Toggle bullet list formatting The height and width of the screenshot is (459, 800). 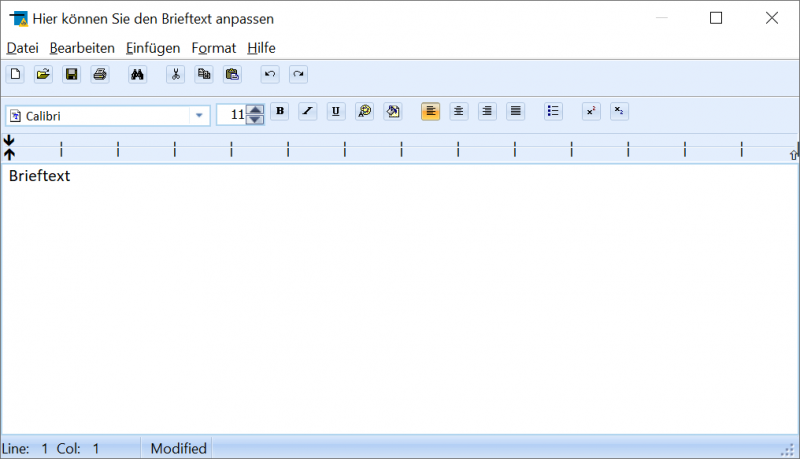553,111
